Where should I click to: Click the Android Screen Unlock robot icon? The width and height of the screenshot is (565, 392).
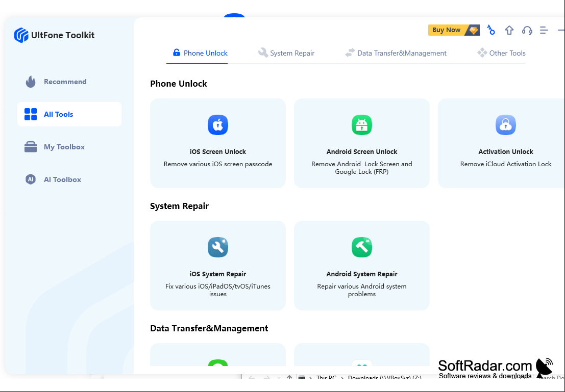[x=362, y=125]
